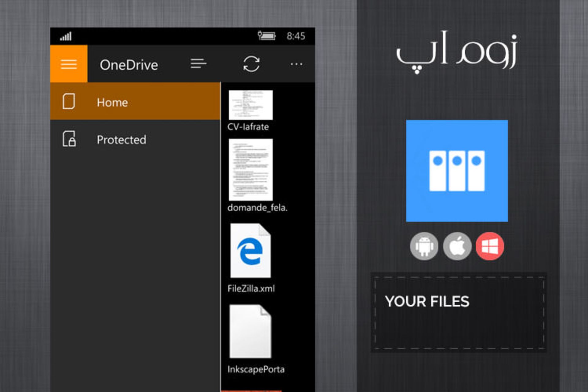Viewport: 588px width, 392px height.
Task: Open the CV-Iafrate document thumbnail
Action: point(251,105)
